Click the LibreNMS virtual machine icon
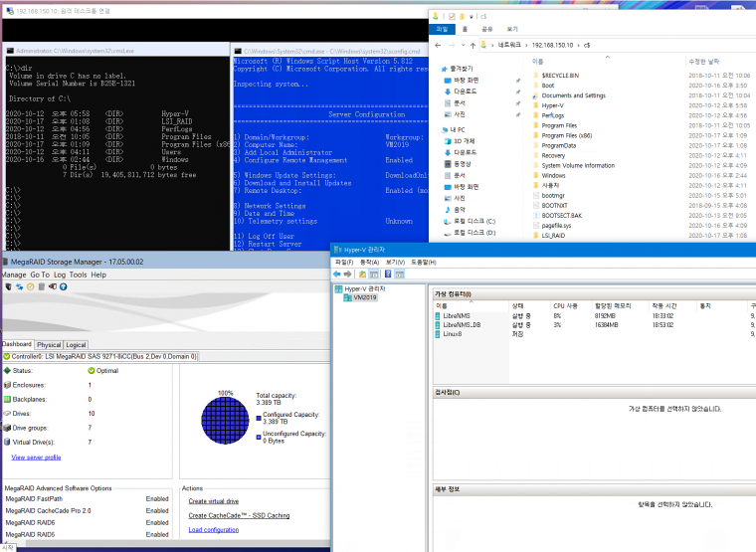This screenshot has width=756, height=552. 438,315
